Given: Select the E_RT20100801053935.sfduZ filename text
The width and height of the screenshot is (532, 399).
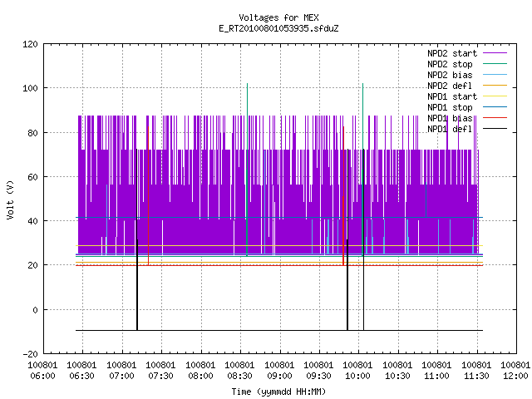Looking at the screenshot, I should pos(278,28).
